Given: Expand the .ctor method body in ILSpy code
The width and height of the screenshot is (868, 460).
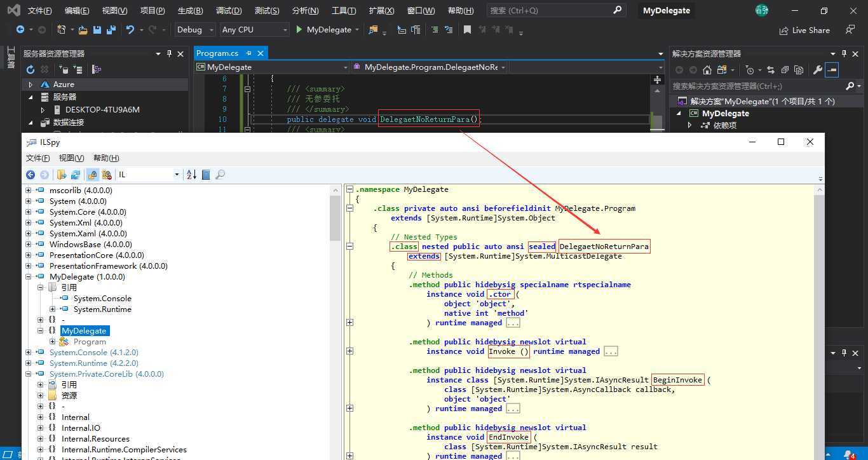Looking at the screenshot, I should click(349, 323).
